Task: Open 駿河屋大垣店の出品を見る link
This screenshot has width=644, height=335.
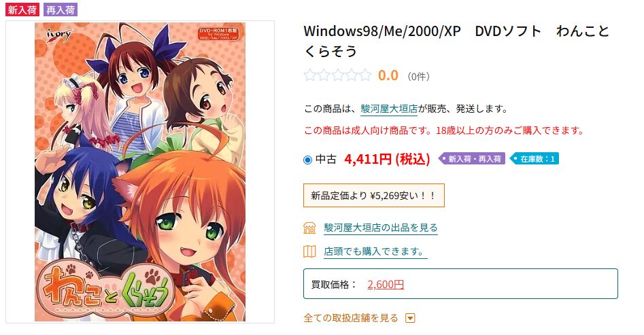Action: (381, 228)
